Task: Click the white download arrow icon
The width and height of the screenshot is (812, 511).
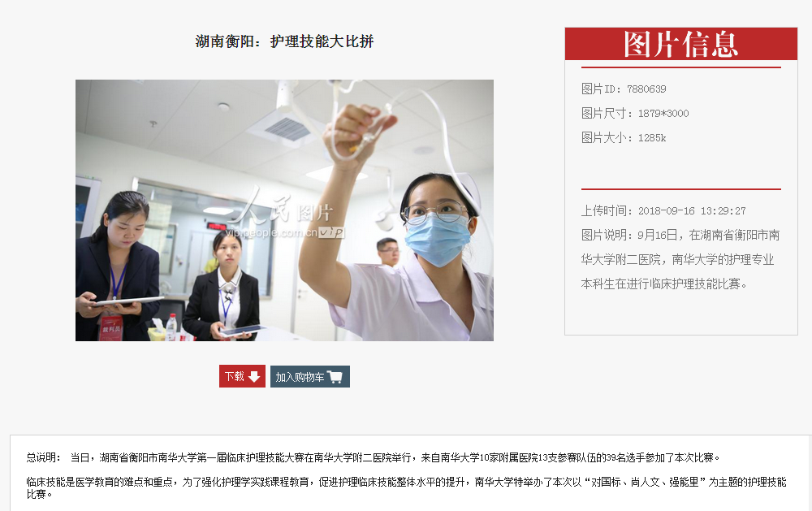Action: (253, 377)
